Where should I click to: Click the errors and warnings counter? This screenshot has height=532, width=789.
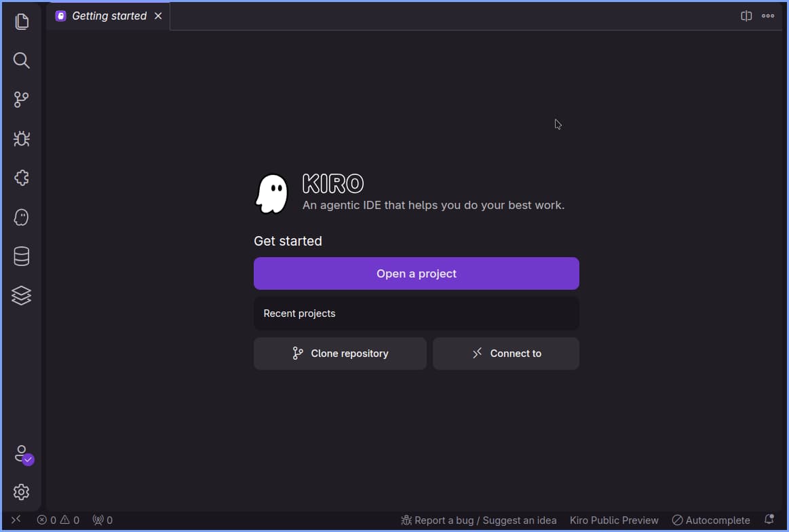coord(58,520)
